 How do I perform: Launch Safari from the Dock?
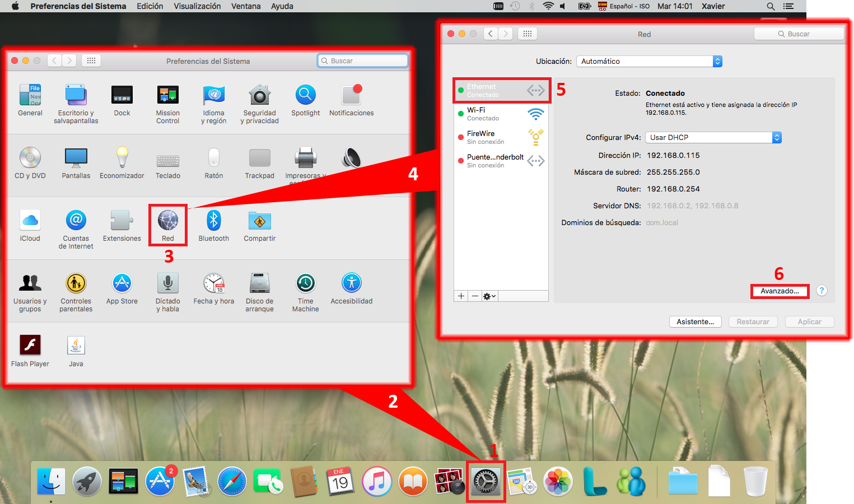pos(232,481)
